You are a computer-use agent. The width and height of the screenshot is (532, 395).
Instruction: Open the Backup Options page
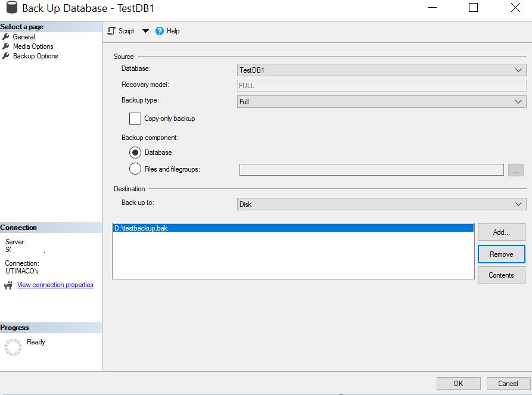35,55
